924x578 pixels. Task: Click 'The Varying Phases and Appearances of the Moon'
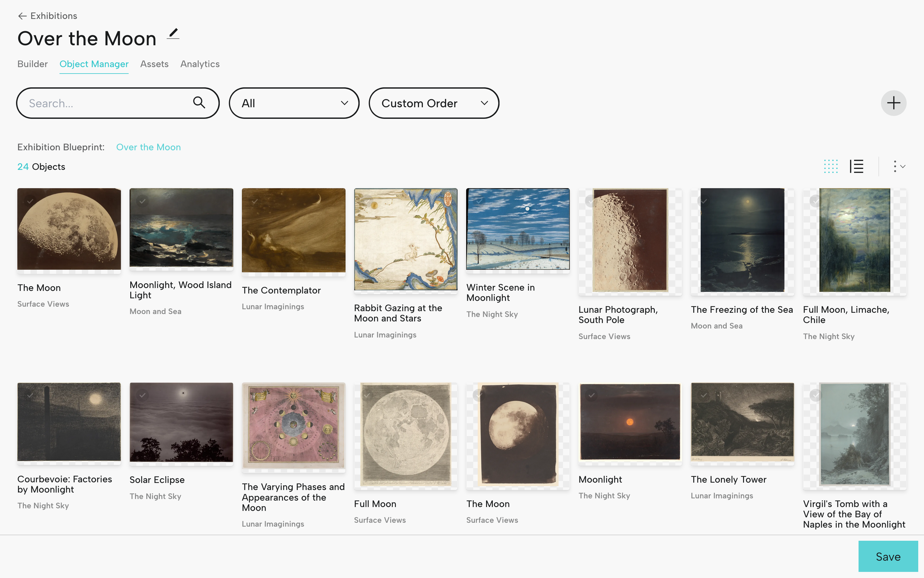click(x=293, y=497)
